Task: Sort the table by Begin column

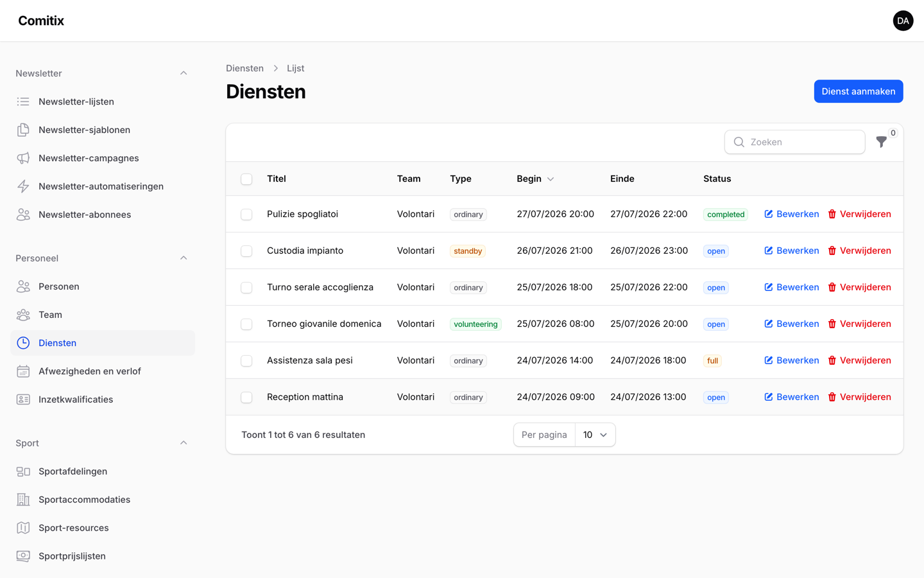Action: tap(535, 179)
